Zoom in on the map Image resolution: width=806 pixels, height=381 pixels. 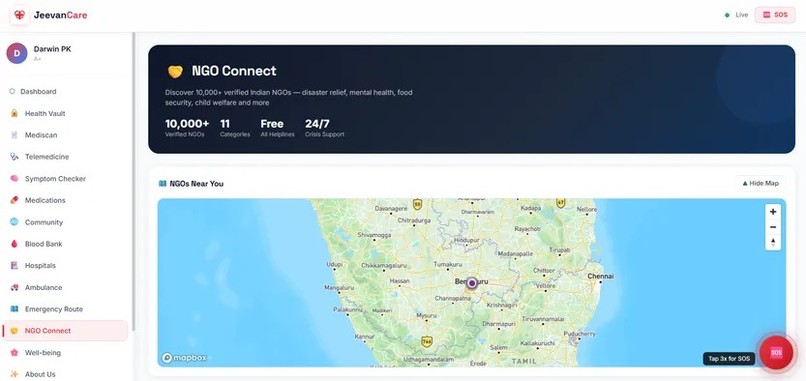[x=773, y=211]
